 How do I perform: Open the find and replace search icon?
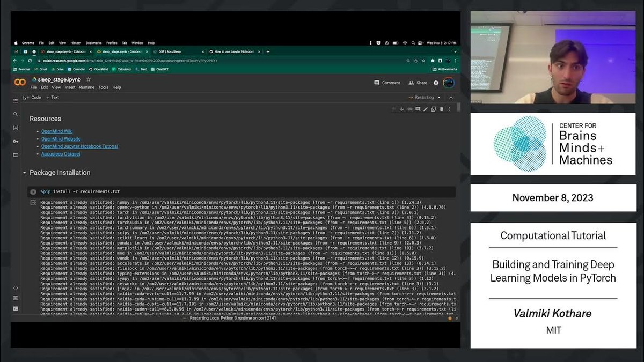tap(15, 114)
